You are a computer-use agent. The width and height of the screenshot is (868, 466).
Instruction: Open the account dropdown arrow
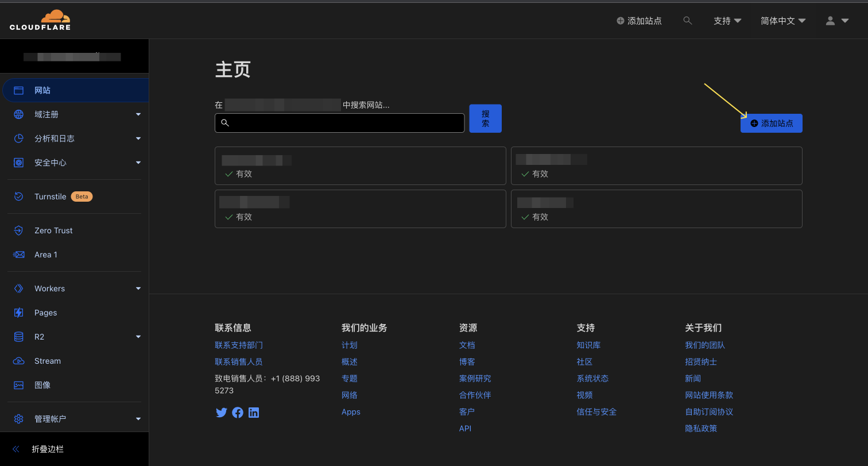coord(845,21)
